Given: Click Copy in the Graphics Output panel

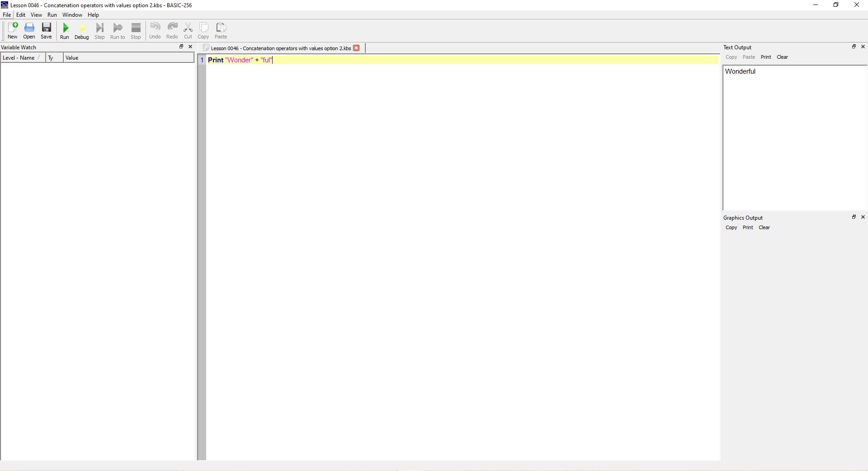Looking at the screenshot, I should point(731,227).
